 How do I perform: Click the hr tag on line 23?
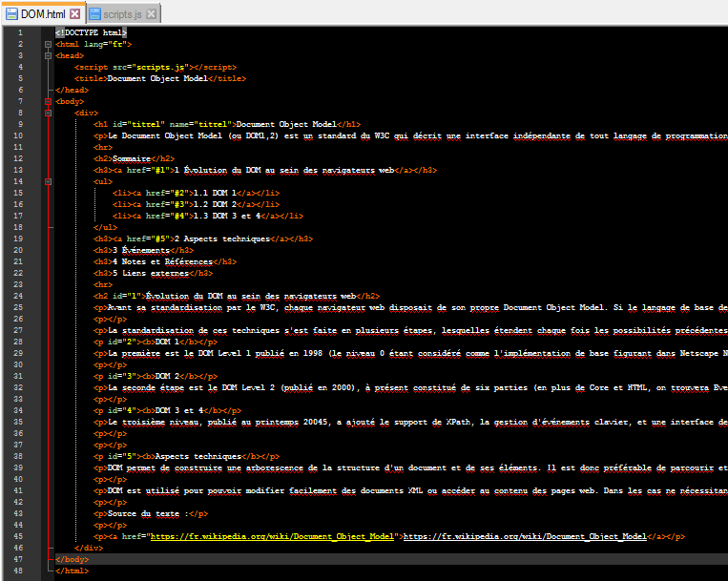tap(103, 284)
